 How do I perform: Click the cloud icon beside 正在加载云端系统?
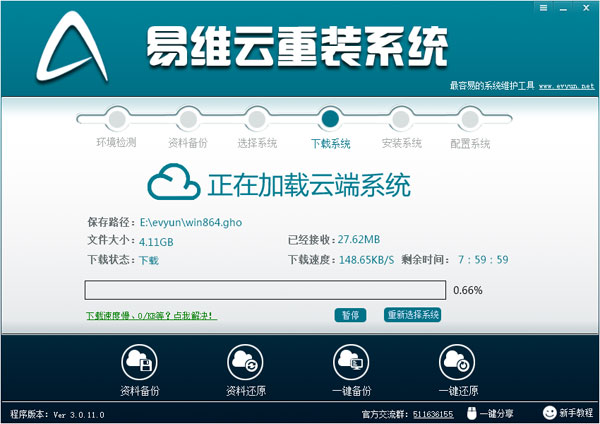[174, 182]
